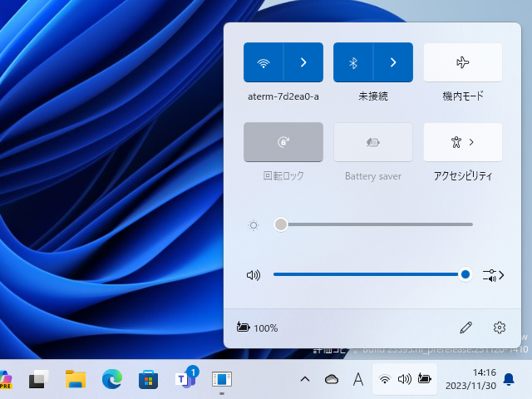The image size is (532, 399).
Task: Expand Bluetooth devices list chevron
Action: tap(393, 62)
